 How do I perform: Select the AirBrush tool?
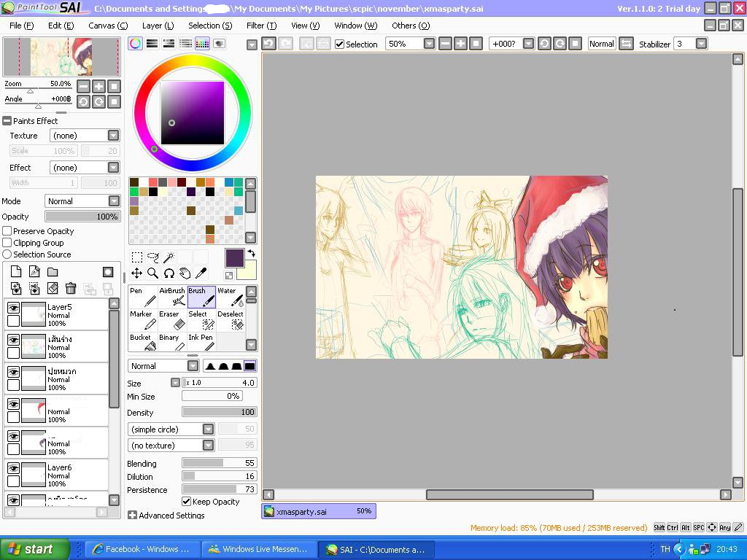[172, 297]
